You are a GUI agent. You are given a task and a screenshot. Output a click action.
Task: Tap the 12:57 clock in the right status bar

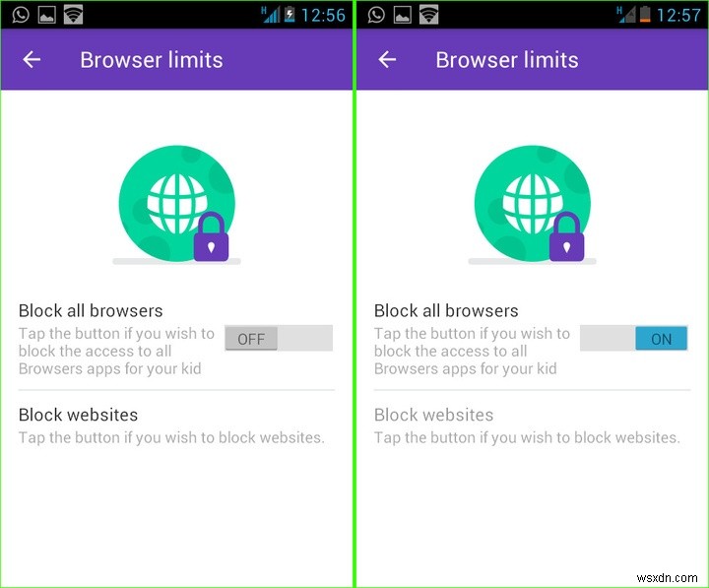click(678, 15)
